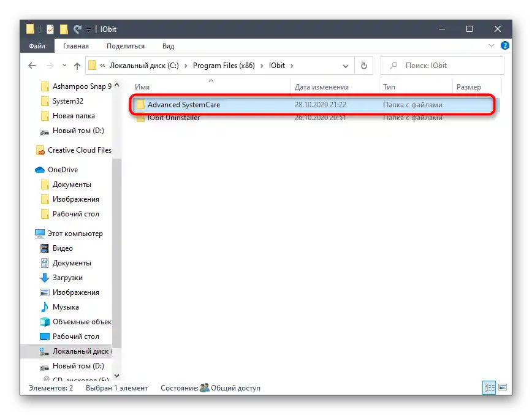The image size is (532, 415).
Task: Switch to the Поделиться ribbon tab
Action: click(126, 46)
